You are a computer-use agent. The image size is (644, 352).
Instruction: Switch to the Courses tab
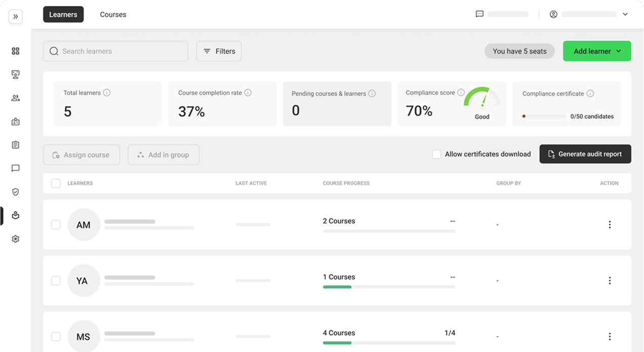click(x=113, y=15)
